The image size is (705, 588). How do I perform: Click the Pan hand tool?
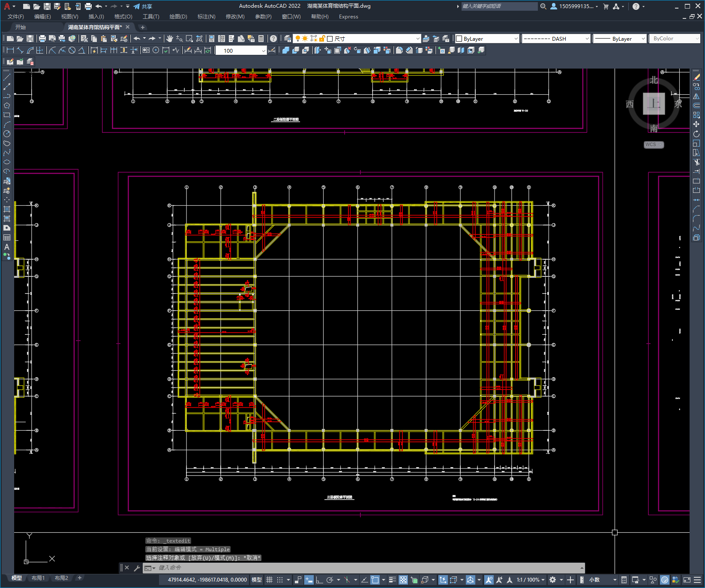(170, 39)
